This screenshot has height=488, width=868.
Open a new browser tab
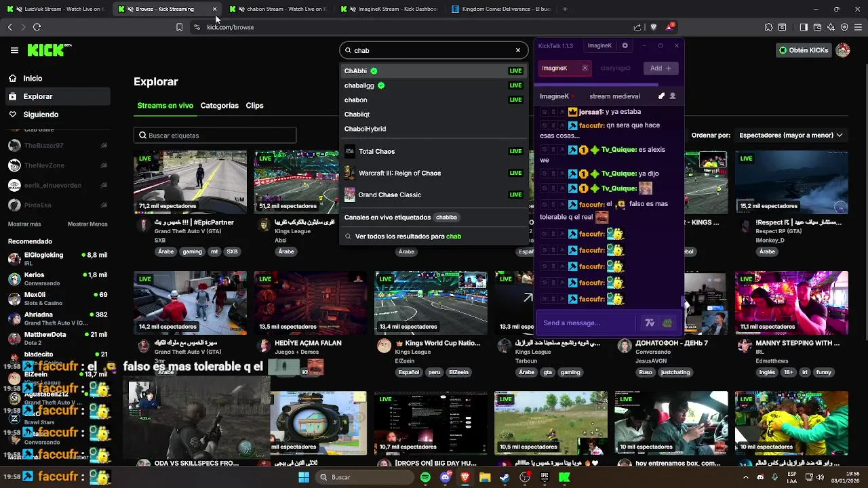tap(565, 9)
